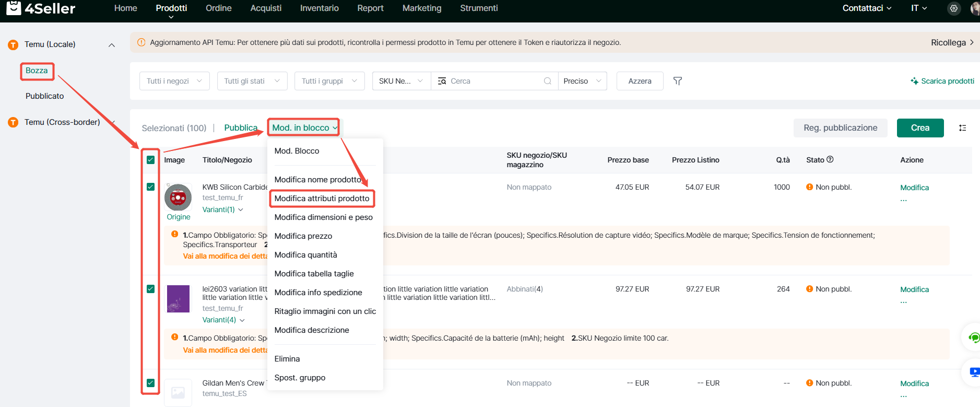Image resolution: width=980 pixels, height=407 pixels.
Task: Open more actions for lei2603 variation row
Action: coord(904,302)
